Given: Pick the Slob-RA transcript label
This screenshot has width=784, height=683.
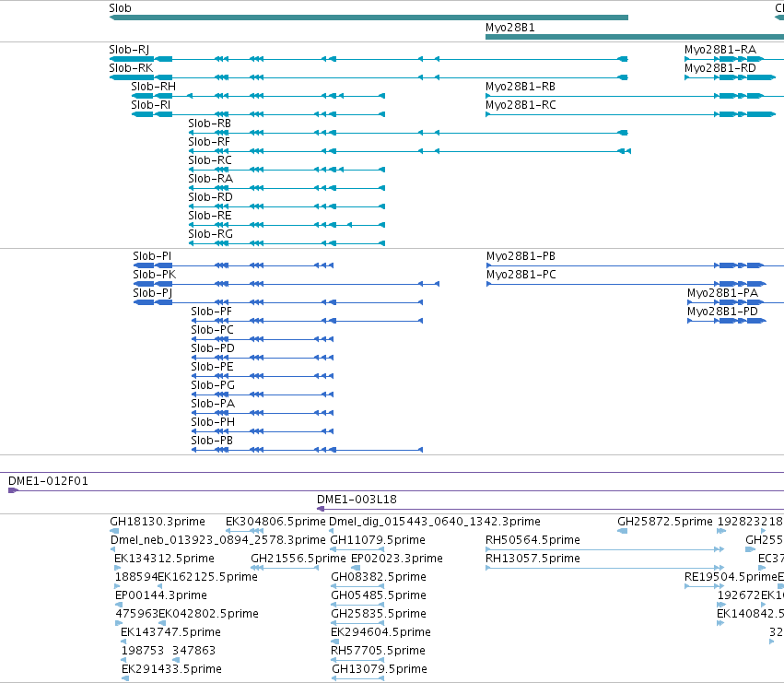Looking at the screenshot, I should coord(210,179).
